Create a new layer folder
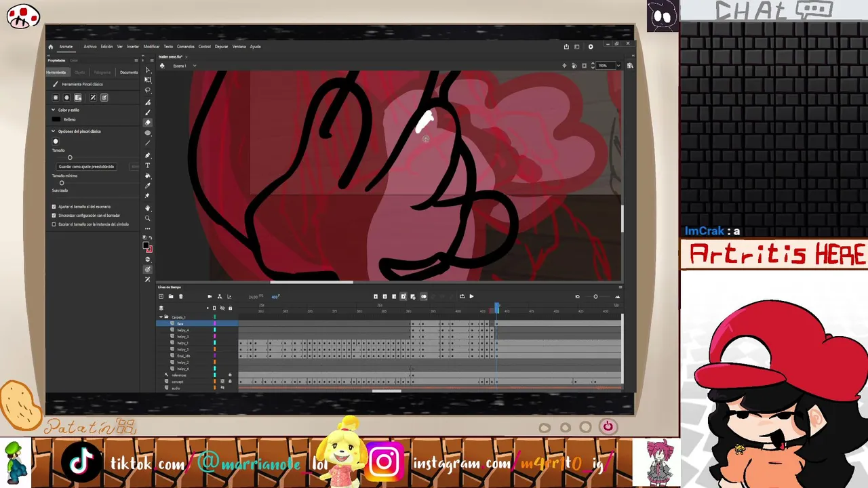The width and height of the screenshot is (868, 488). point(171,296)
